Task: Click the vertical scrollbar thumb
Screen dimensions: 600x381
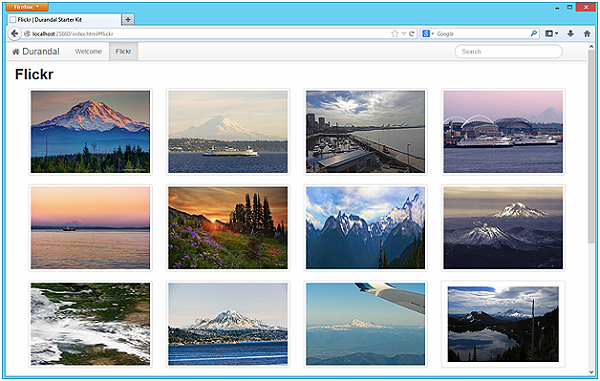Action: [591, 146]
